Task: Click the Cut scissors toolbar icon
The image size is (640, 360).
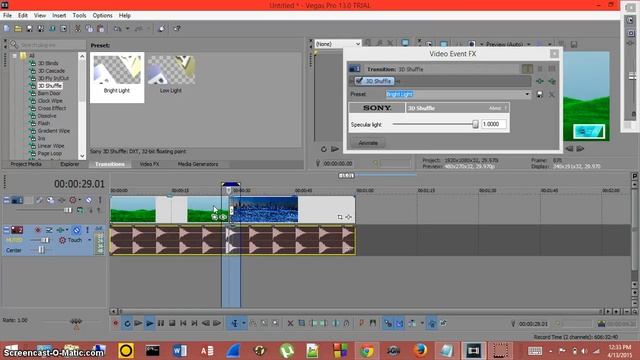Action: (x=77, y=29)
